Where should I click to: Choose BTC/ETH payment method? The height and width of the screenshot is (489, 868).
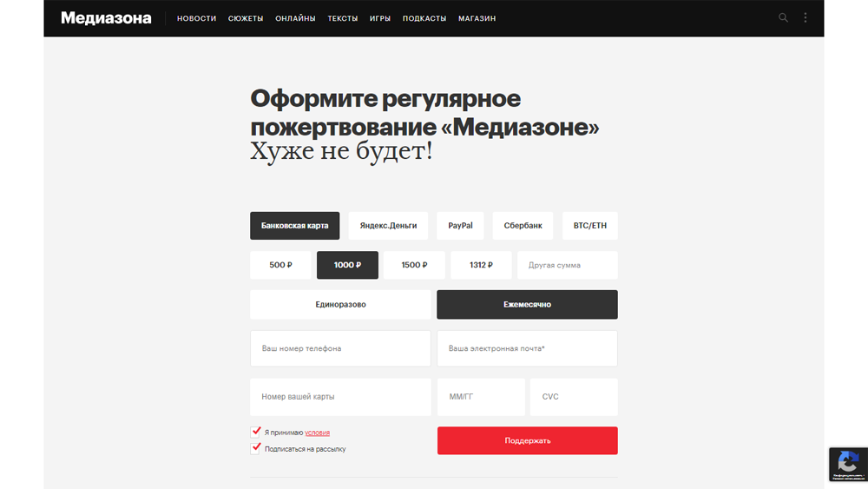point(589,226)
